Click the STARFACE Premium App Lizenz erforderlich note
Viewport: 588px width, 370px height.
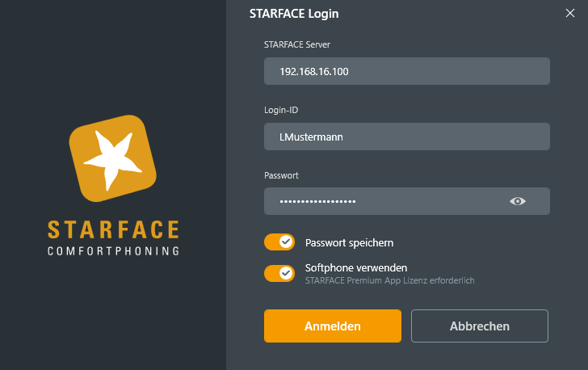coord(389,280)
